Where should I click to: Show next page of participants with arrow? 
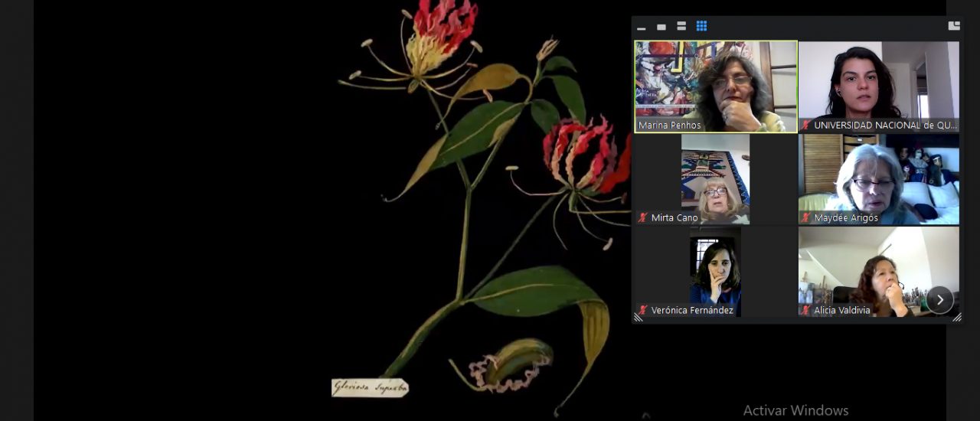pyautogui.click(x=939, y=299)
